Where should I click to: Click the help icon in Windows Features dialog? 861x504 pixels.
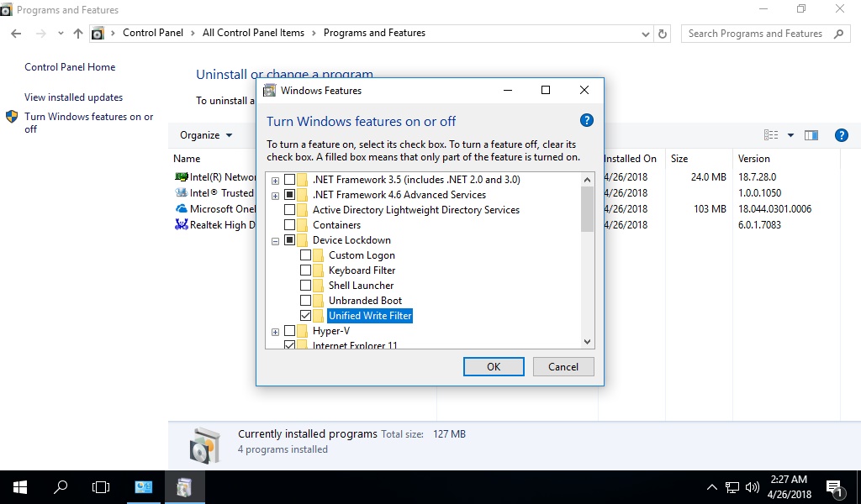pyautogui.click(x=586, y=121)
